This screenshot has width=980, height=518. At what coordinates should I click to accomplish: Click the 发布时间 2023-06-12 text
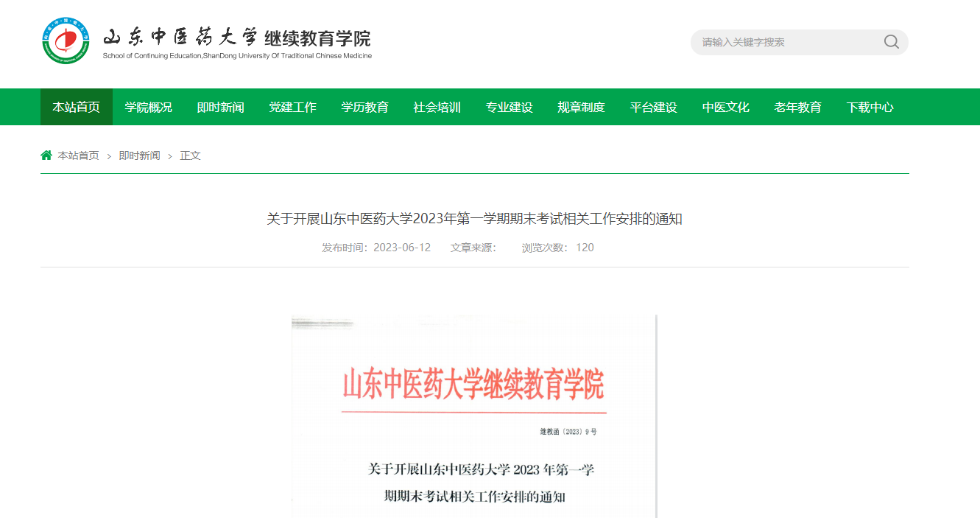376,248
